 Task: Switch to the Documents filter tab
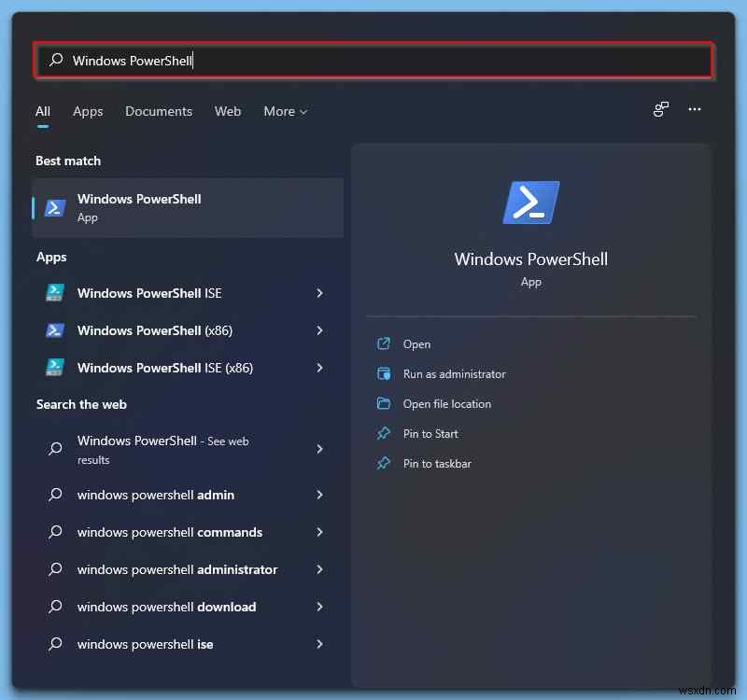tap(159, 111)
